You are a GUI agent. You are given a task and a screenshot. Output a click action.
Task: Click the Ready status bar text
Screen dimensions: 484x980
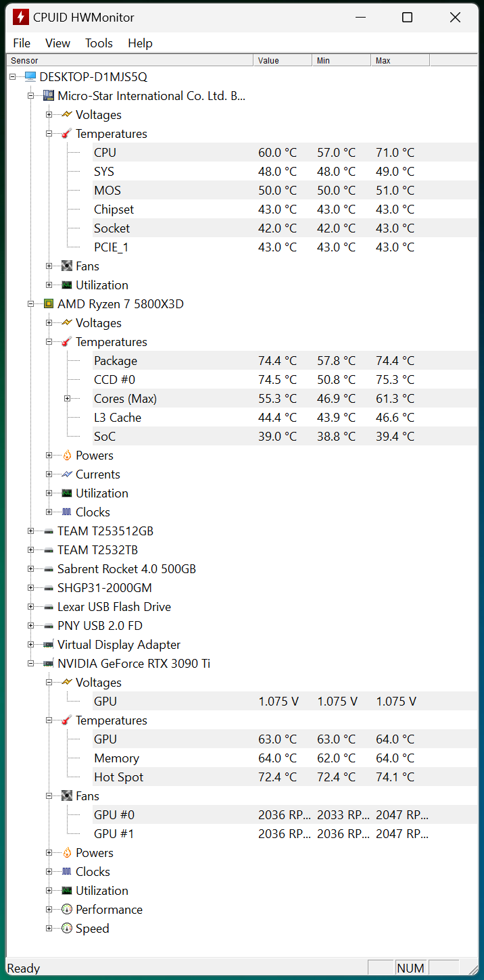click(24, 969)
